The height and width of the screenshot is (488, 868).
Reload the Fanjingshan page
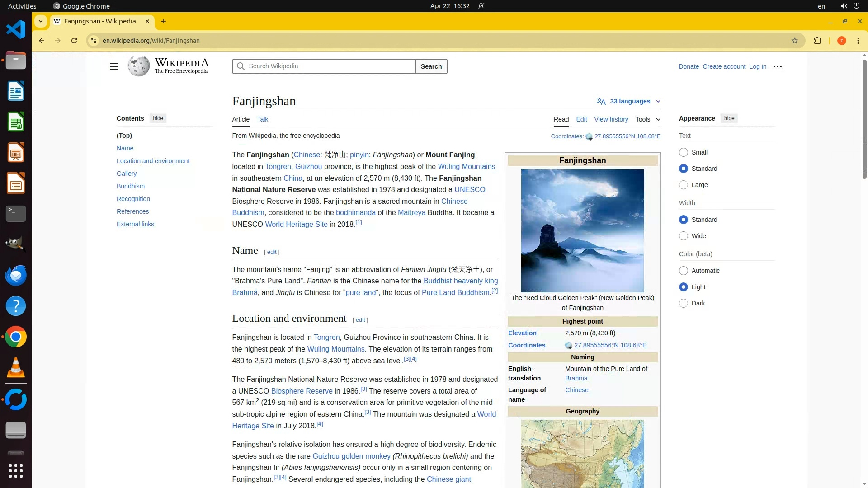[x=74, y=41]
